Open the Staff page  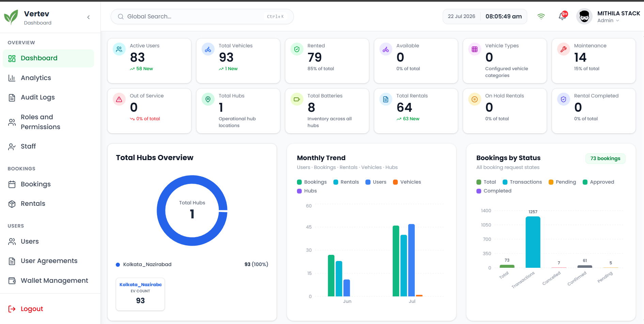coord(48,146)
